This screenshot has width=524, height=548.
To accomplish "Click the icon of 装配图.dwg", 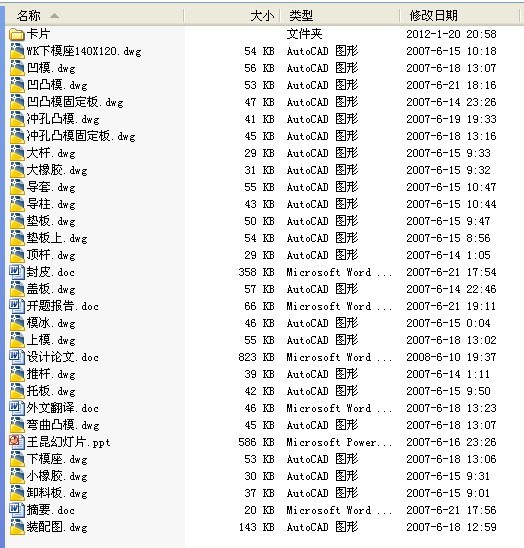I will 17,527.
